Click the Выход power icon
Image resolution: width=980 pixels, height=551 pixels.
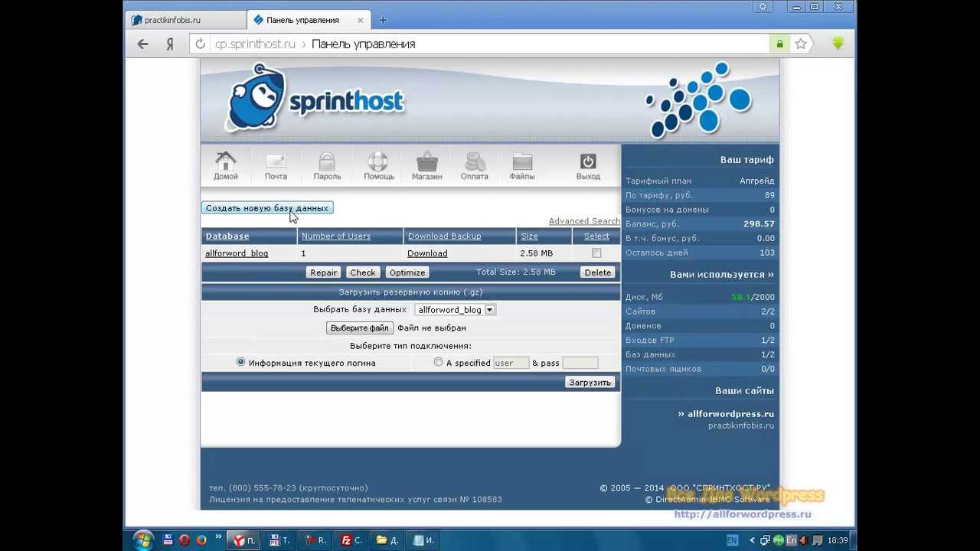(x=588, y=165)
